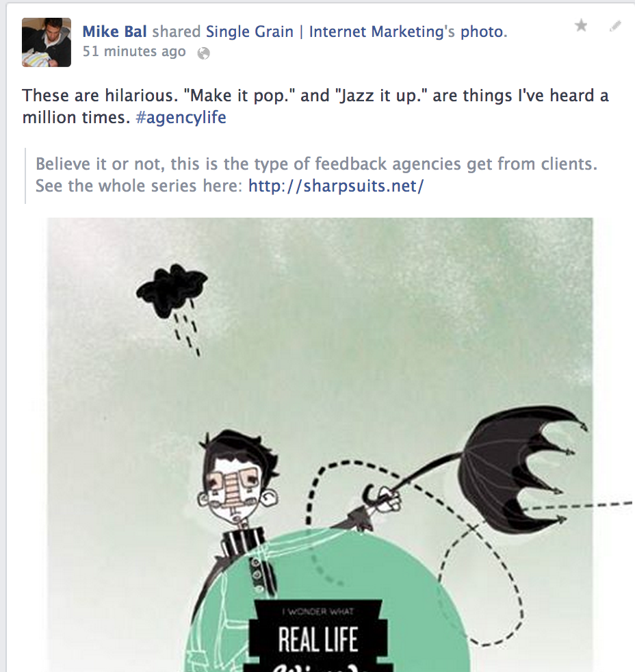Click the pencil edit icon on post
This screenshot has width=635, height=672.
(615, 26)
